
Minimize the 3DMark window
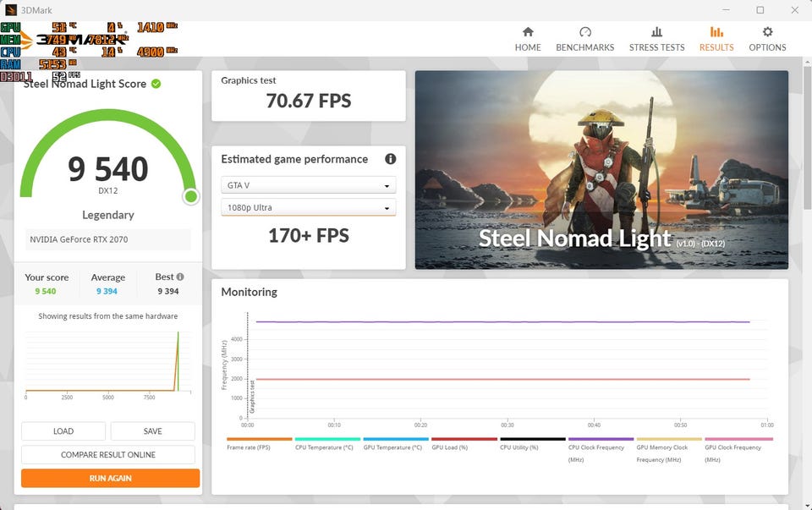point(726,10)
